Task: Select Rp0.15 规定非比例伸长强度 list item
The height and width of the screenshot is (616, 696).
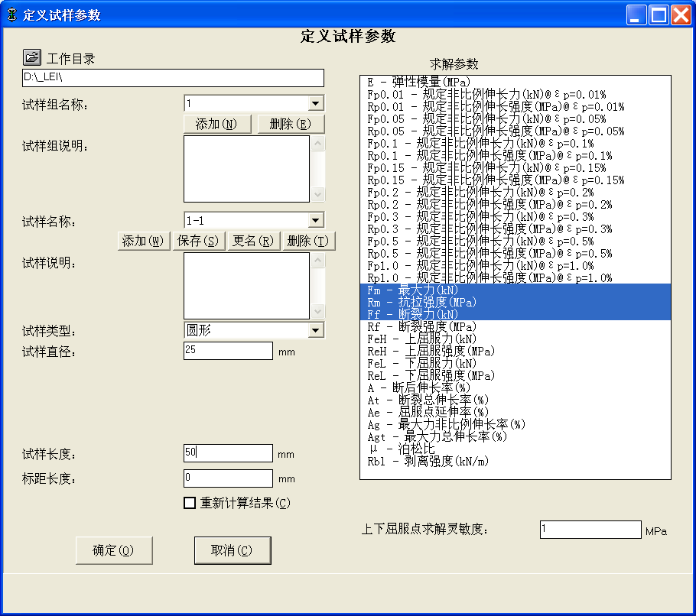Action: point(515,180)
